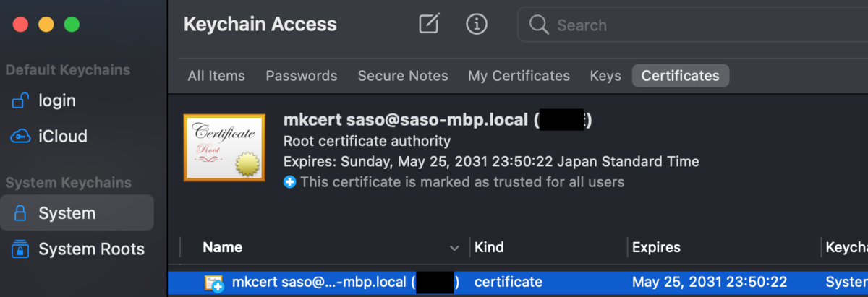Click the compose new note icon

pos(430,24)
